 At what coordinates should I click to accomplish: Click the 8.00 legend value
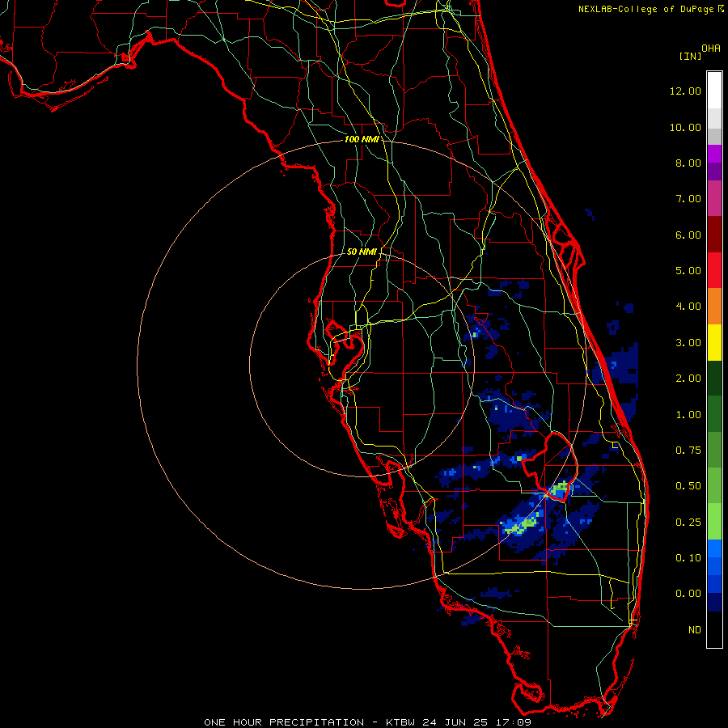pyautogui.click(x=688, y=163)
